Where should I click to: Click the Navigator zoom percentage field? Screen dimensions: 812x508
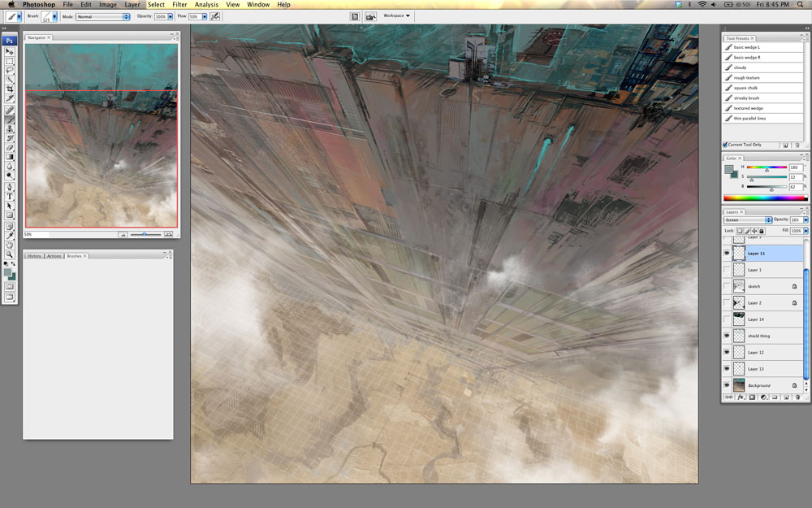(37, 234)
